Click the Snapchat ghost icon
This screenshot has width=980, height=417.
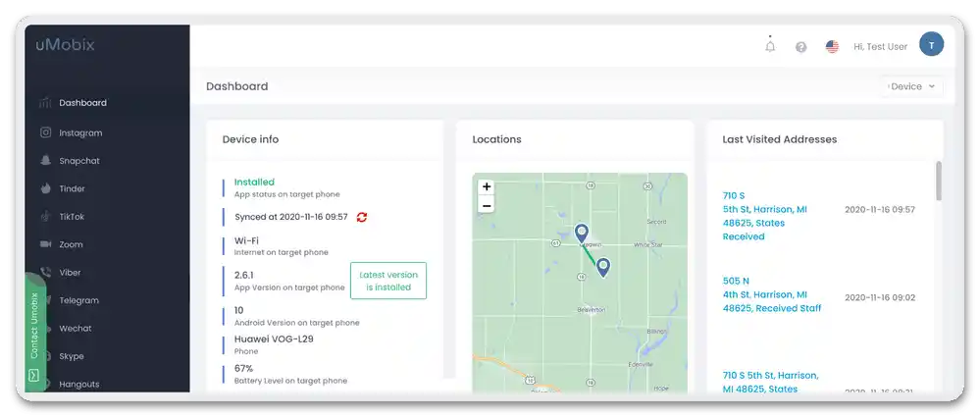pyautogui.click(x=45, y=161)
